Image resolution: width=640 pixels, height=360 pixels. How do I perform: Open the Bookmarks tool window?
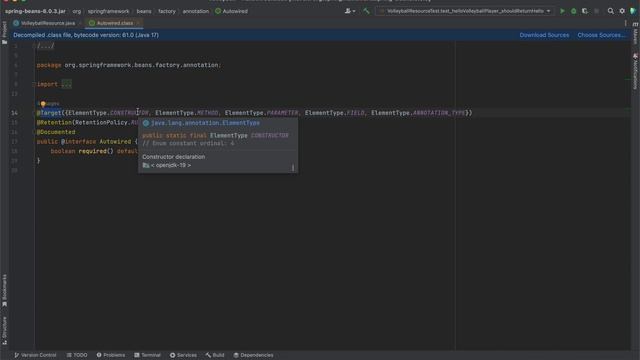pyautogui.click(x=4, y=290)
